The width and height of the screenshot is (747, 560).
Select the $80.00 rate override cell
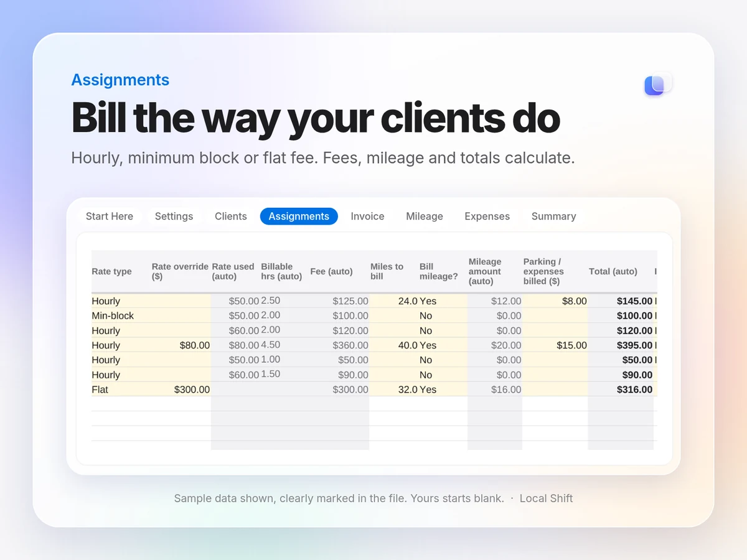181,345
